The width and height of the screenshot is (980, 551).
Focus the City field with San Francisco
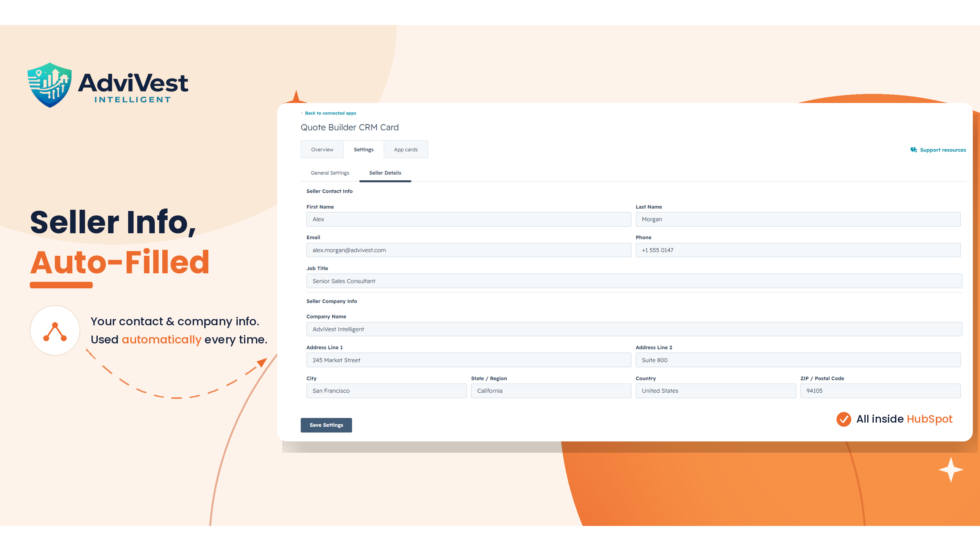point(386,391)
